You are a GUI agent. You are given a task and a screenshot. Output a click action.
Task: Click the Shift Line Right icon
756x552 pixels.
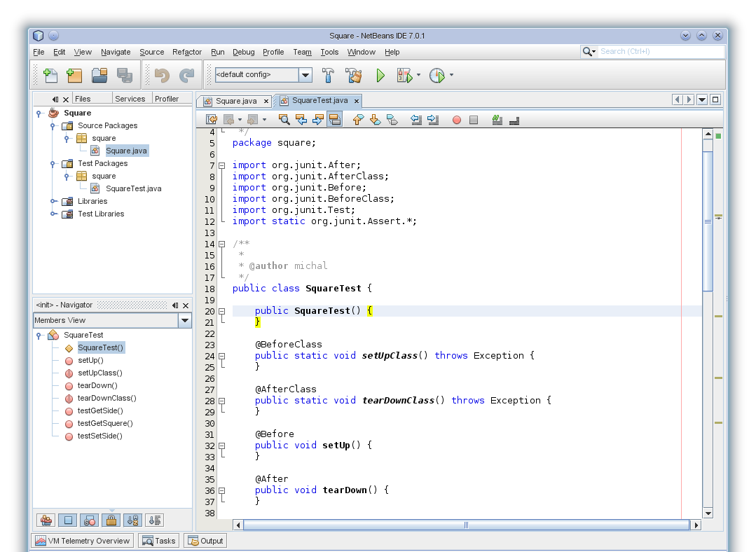[433, 120]
